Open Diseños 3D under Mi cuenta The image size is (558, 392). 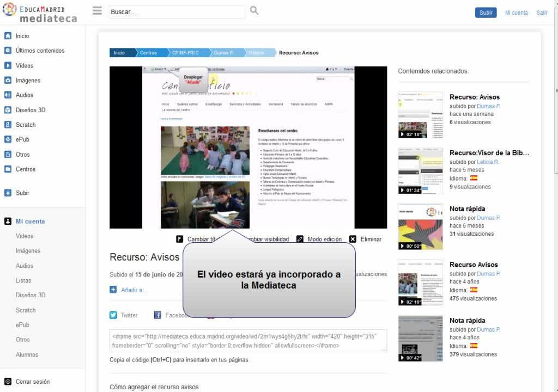[x=31, y=295]
